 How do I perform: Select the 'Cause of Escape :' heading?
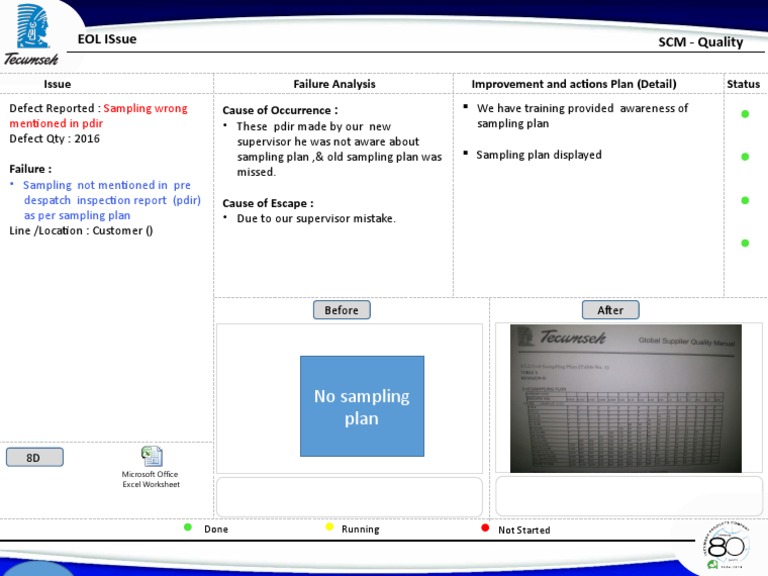[x=268, y=203]
